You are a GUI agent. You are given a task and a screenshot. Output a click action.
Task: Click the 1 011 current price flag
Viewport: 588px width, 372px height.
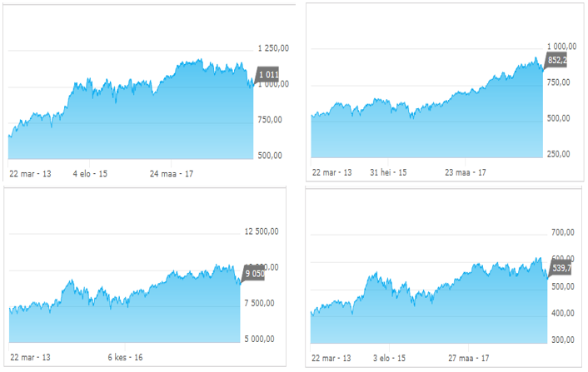[x=268, y=75]
